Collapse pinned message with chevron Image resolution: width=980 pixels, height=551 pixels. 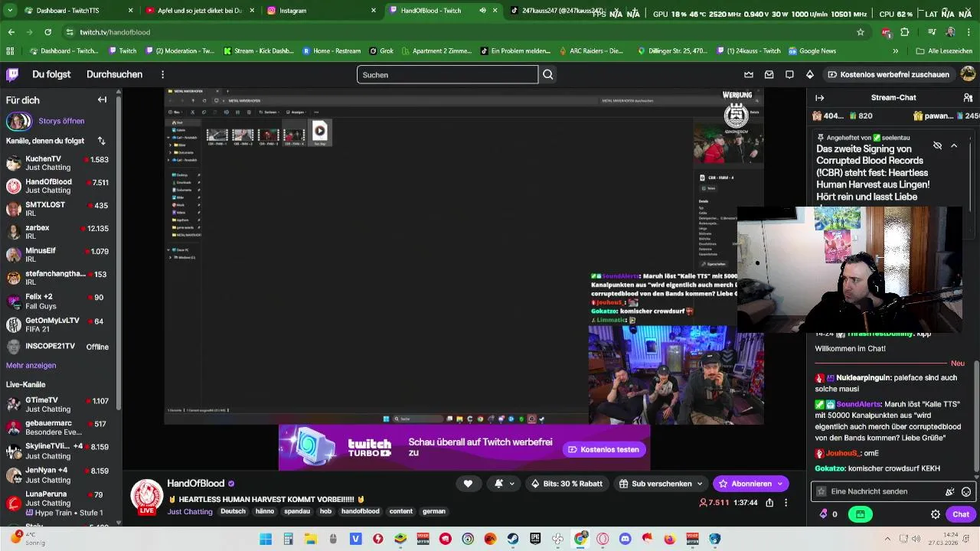(954, 145)
